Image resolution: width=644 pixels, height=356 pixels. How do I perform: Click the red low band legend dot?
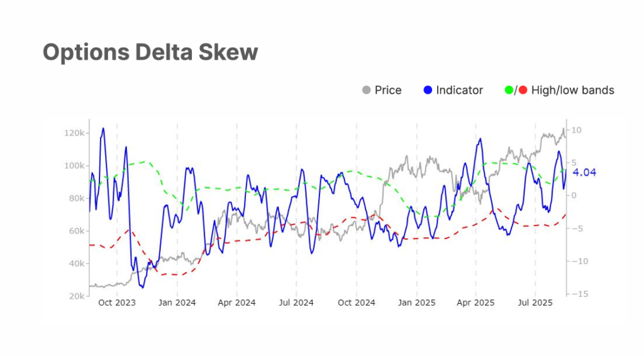[523, 90]
